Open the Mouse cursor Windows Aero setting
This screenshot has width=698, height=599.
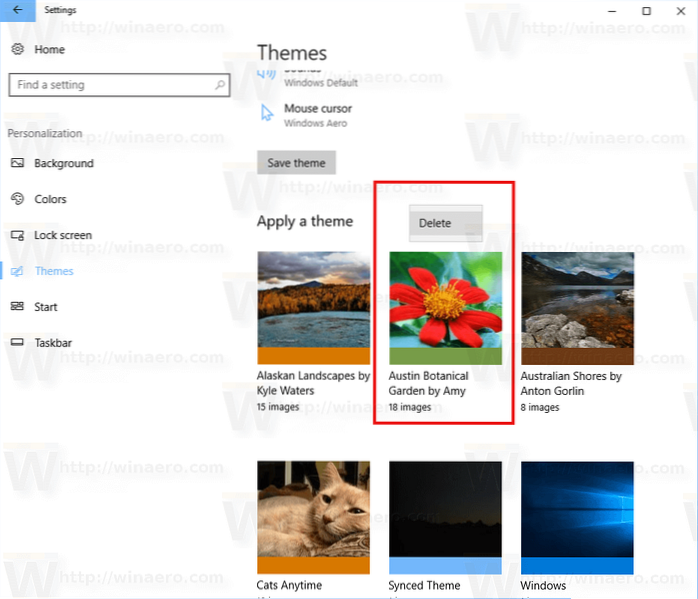(317, 115)
